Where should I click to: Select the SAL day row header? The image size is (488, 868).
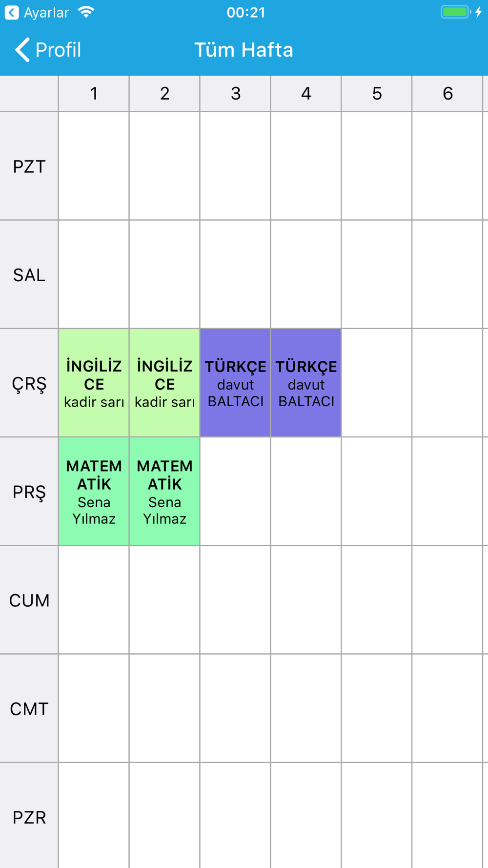tap(29, 274)
